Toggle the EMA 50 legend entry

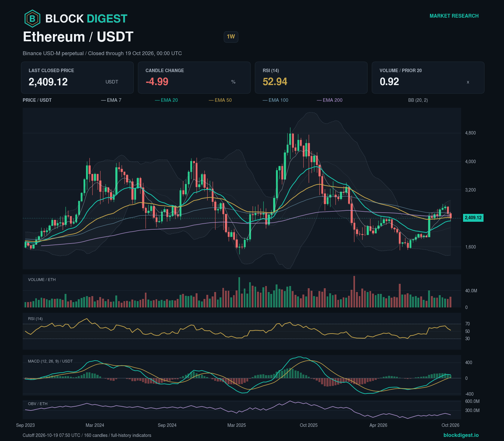click(x=220, y=100)
